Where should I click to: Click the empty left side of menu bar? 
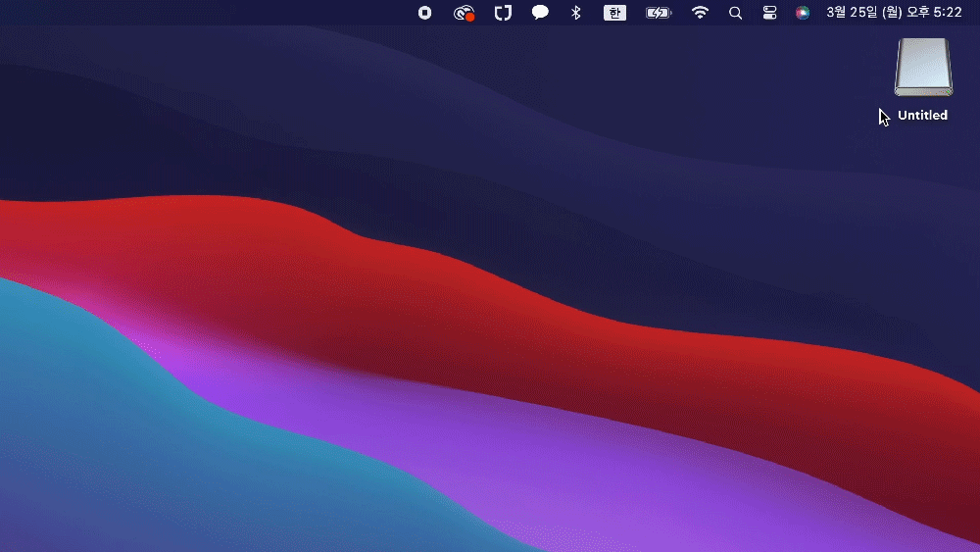(x=196, y=13)
